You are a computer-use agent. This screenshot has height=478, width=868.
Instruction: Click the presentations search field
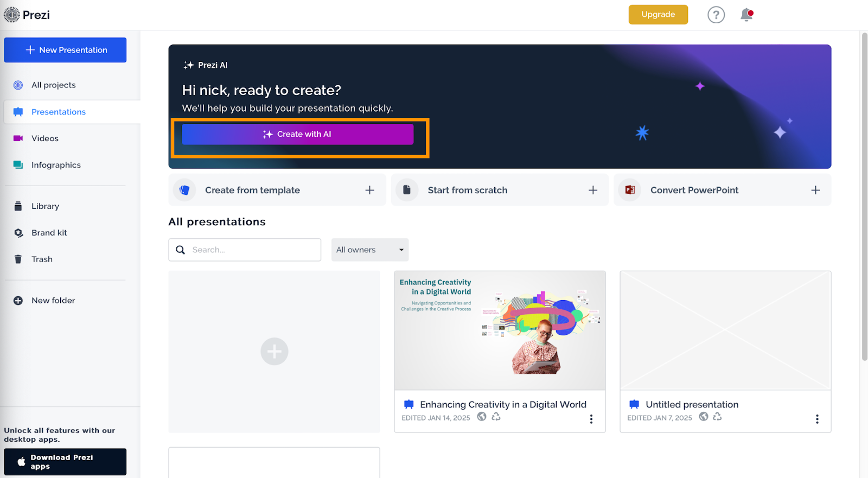click(x=245, y=250)
